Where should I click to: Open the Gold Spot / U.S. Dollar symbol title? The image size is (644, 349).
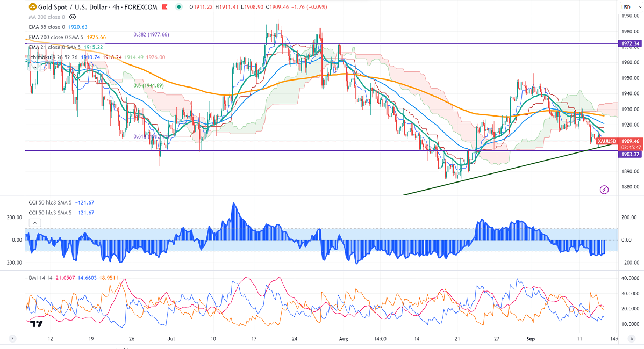97,7
